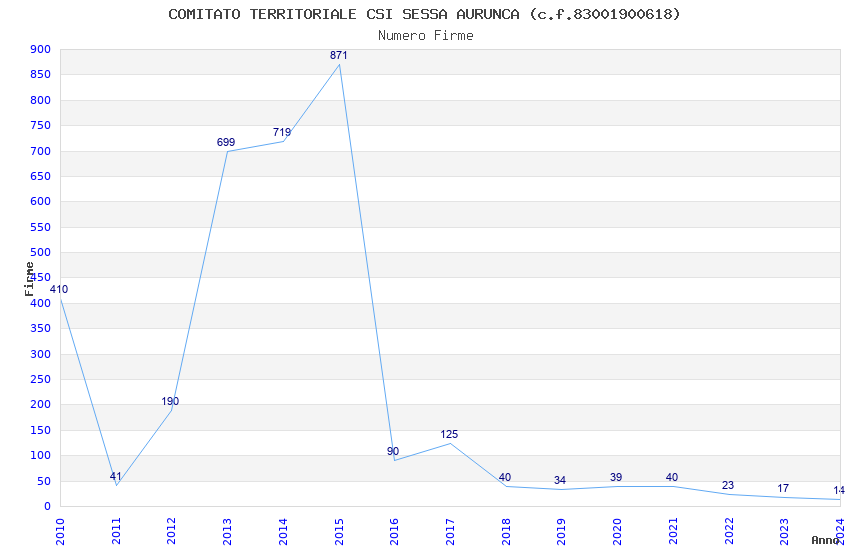The image size is (850, 550).
Task: Click the y-axis value 0
Action: (48, 507)
